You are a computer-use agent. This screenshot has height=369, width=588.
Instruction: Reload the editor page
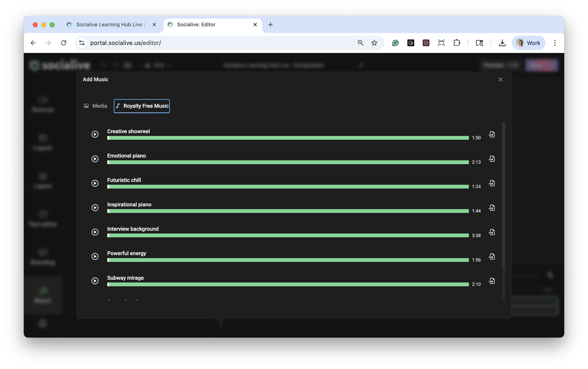pyautogui.click(x=64, y=43)
